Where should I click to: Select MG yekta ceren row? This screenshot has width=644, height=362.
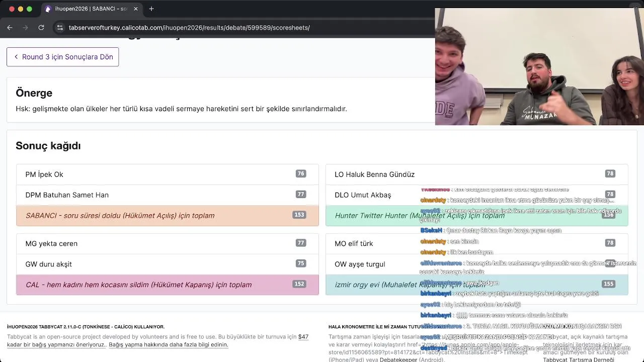[x=168, y=243]
